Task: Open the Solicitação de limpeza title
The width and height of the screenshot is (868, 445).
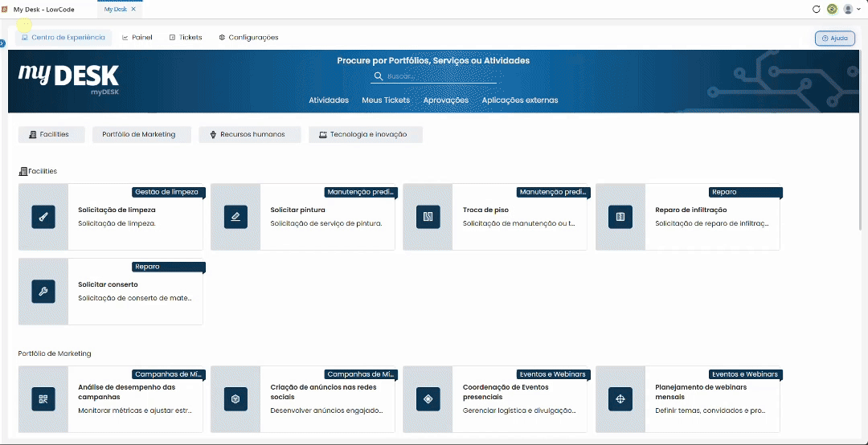Action: (x=117, y=210)
